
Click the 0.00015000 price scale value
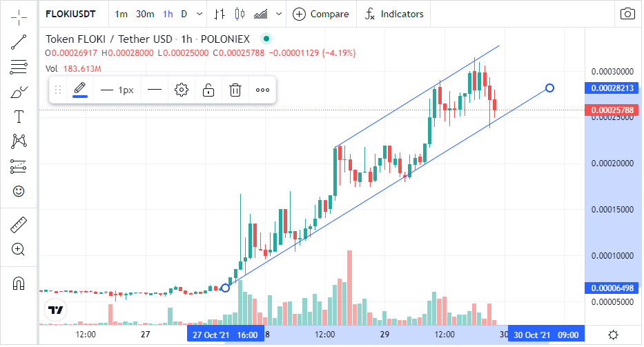point(612,210)
